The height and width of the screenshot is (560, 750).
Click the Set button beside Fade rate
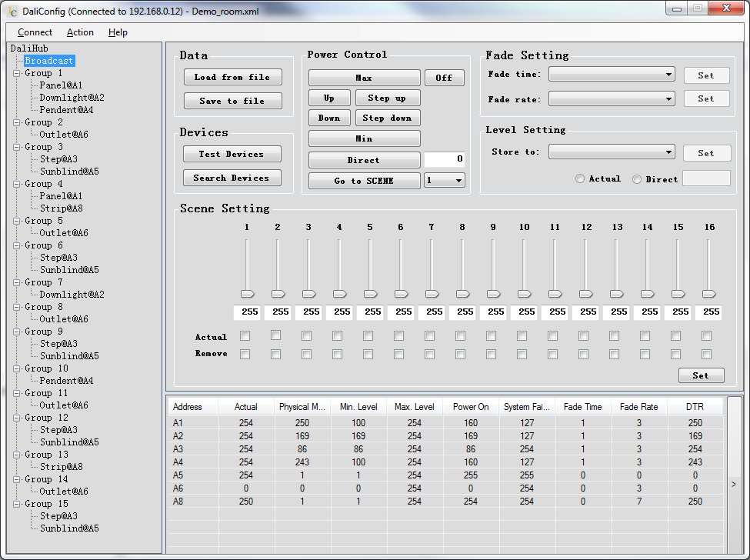pos(706,98)
